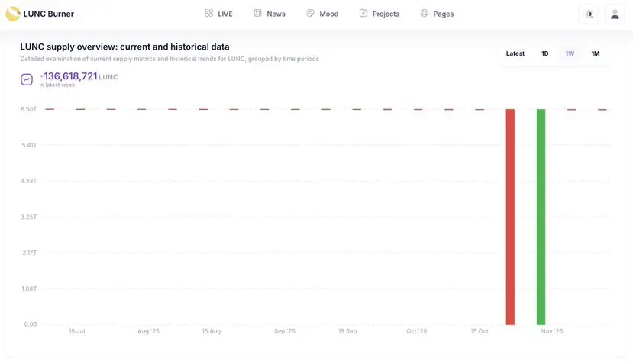The width and height of the screenshot is (633, 364).
Task: Toggle the light/dark theme sun icon
Action: [x=589, y=14]
